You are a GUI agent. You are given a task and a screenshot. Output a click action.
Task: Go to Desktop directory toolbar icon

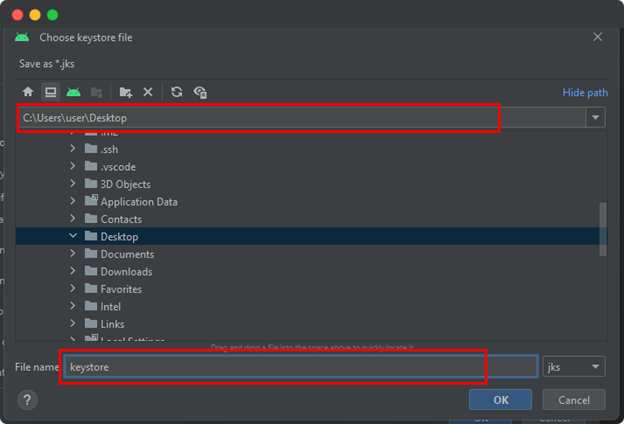click(x=50, y=92)
